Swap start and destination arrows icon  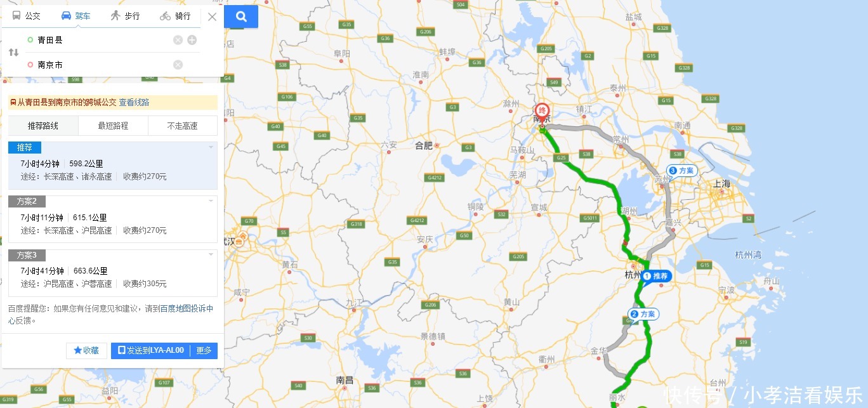click(x=13, y=52)
